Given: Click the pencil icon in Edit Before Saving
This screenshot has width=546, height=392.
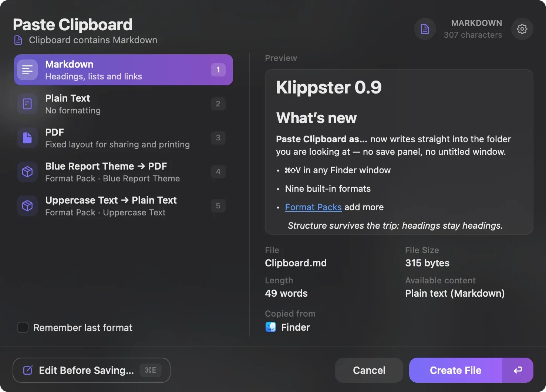Looking at the screenshot, I should point(28,370).
